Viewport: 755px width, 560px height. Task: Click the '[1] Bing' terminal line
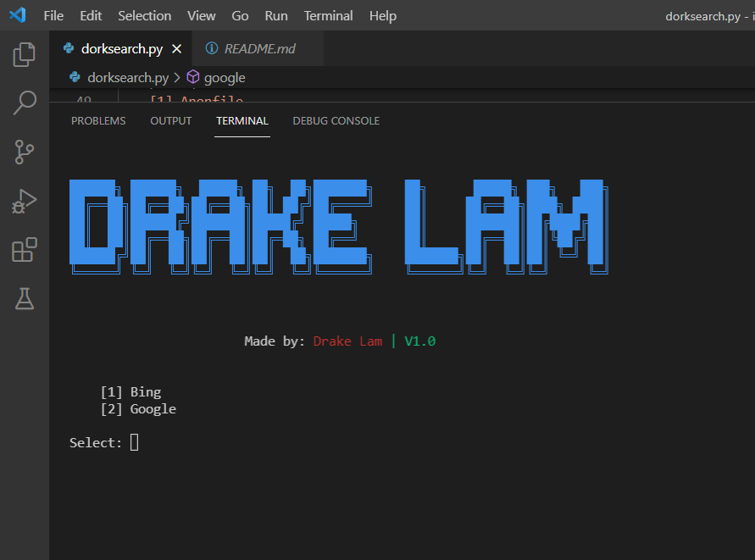(131, 392)
